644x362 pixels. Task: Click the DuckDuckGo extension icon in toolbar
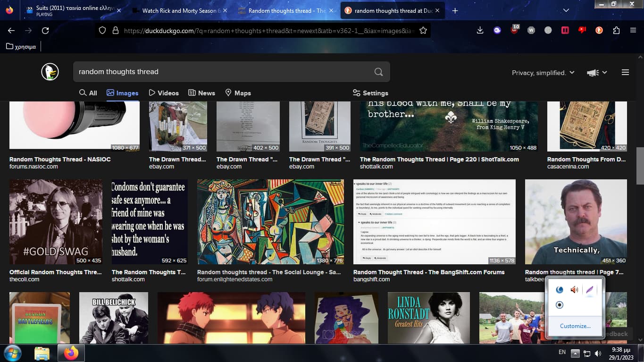599,30
